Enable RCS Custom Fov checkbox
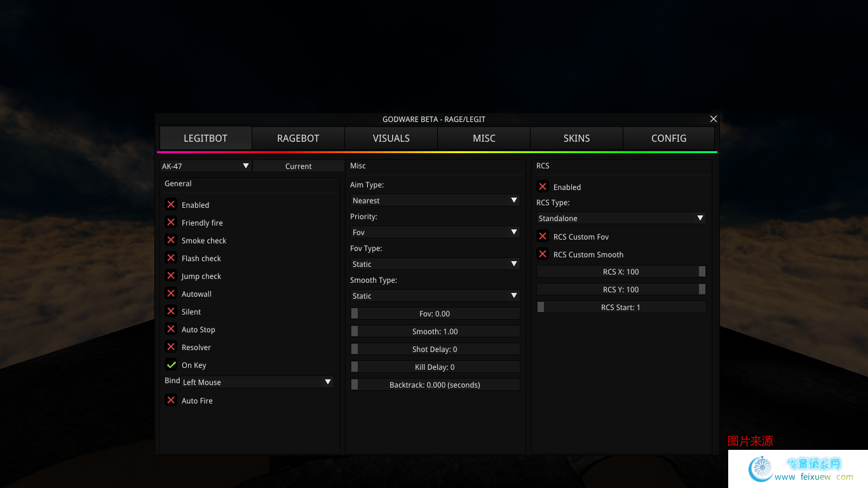868x488 pixels. pyautogui.click(x=543, y=236)
